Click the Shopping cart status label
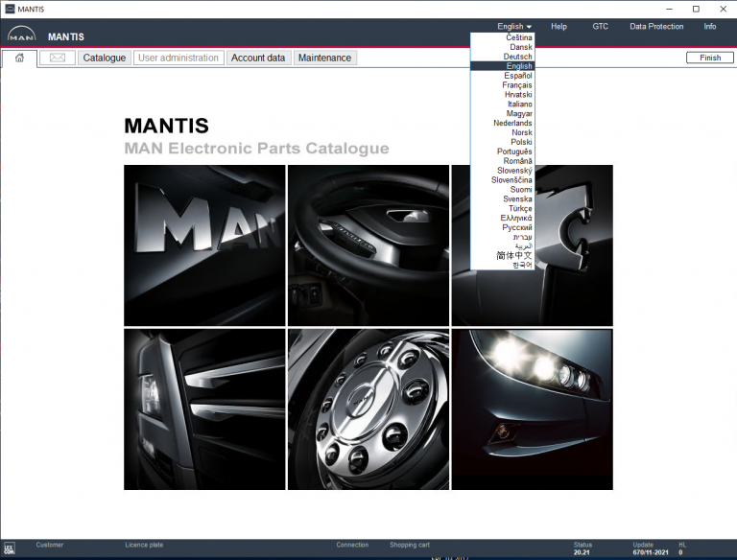Image resolution: width=737 pixels, height=560 pixels. pos(410,545)
